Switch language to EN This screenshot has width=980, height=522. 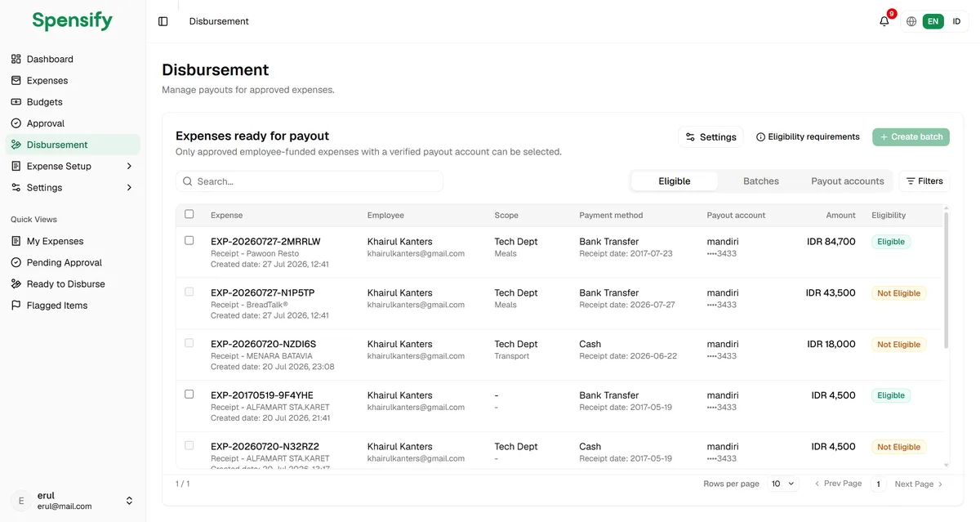tap(933, 21)
